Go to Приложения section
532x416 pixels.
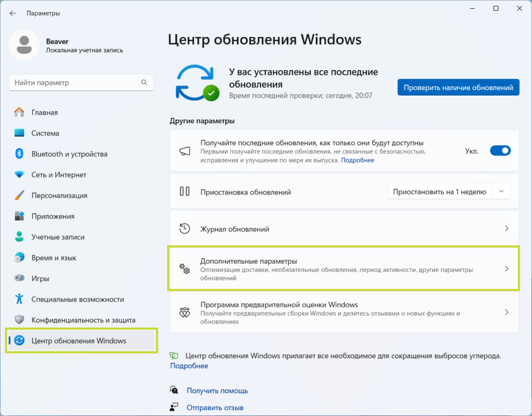82,216
